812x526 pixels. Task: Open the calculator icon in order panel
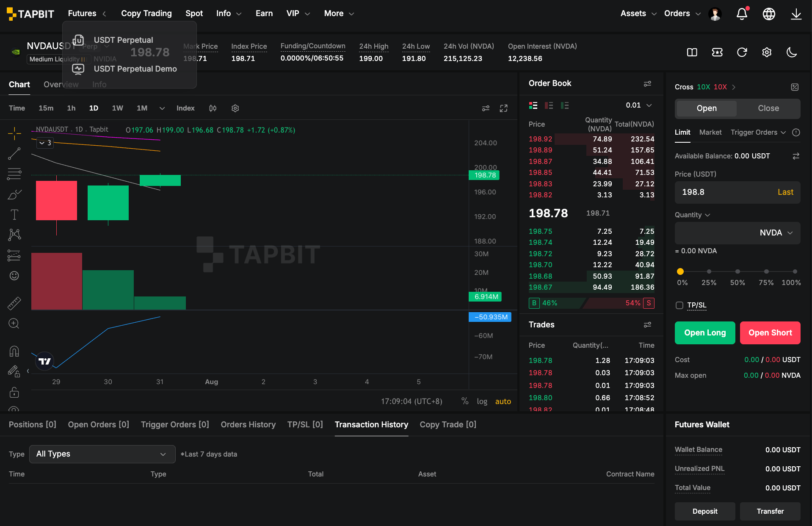(795, 87)
